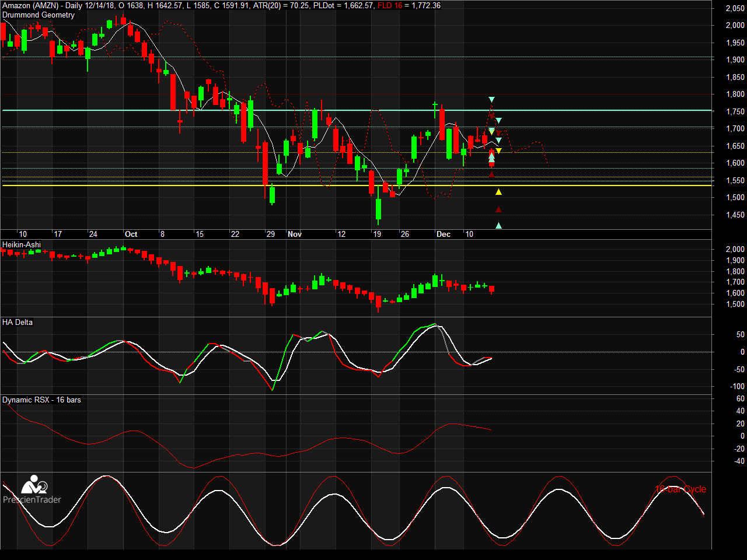
Task: Click the thick yellow horizontal support line
Action: tap(357, 185)
